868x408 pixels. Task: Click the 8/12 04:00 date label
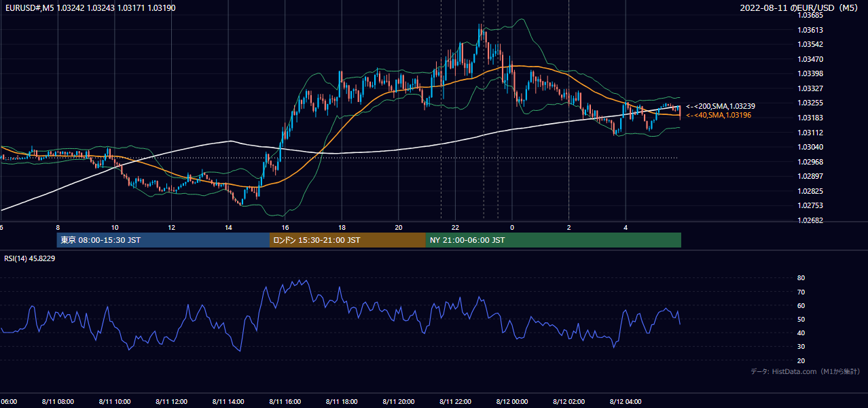pyautogui.click(x=626, y=402)
